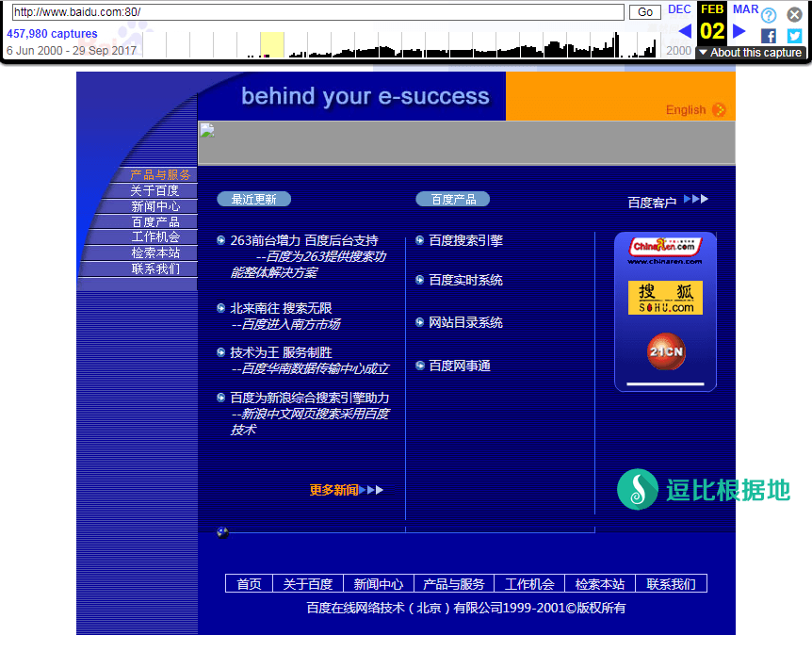Open 新闻中心 in the footer navigation
Image resolution: width=812 pixels, height=651 pixels.
[378, 584]
